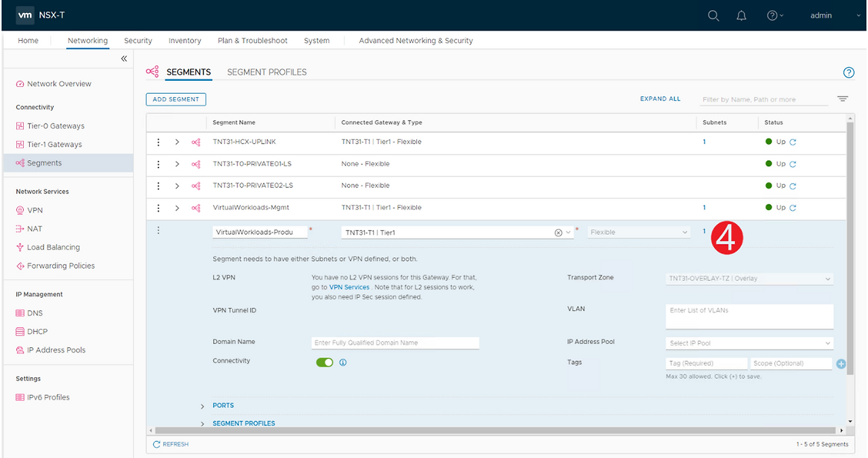
Task: Switch to the Security tab
Action: pos(138,41)
